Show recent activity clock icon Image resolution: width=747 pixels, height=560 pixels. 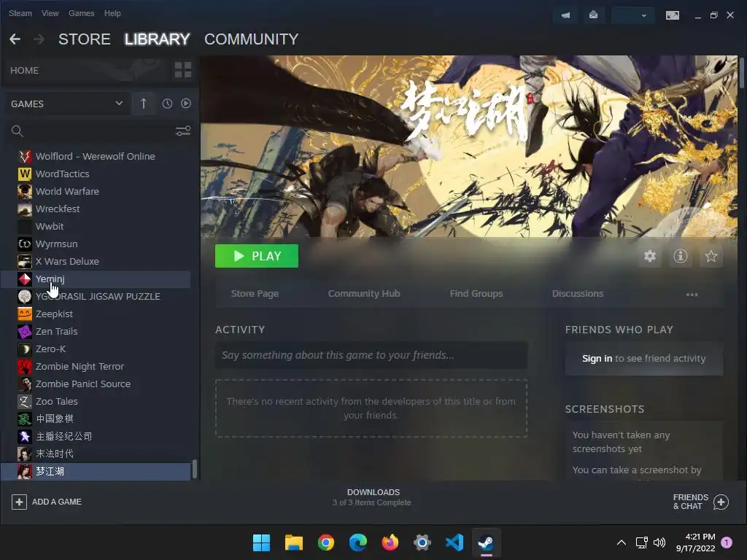pyautogui.click(x=167, y=104)
